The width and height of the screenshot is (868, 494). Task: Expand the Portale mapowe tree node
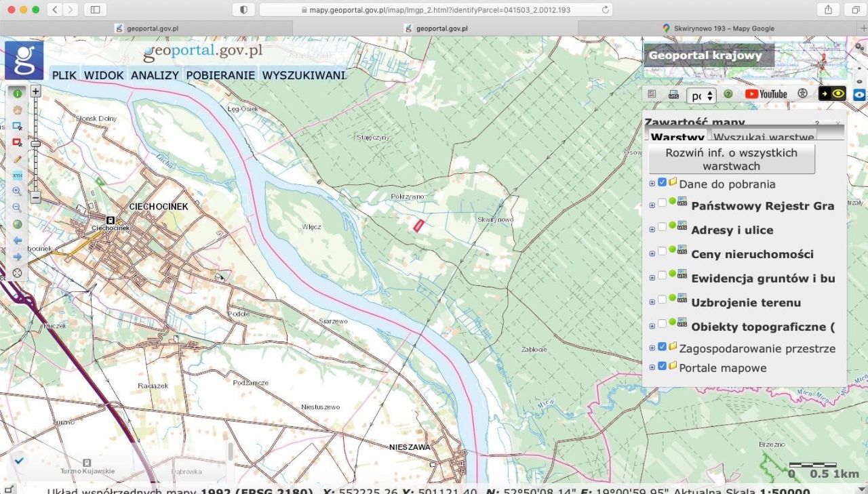click(x=652, y=367)
